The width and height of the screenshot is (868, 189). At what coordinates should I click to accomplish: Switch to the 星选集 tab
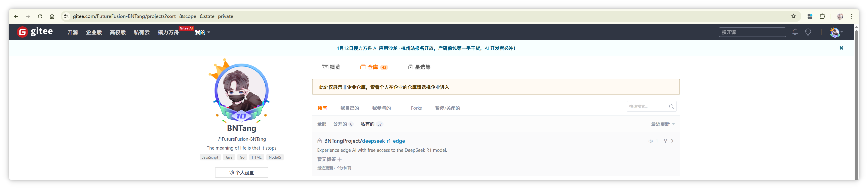point(419,67)
